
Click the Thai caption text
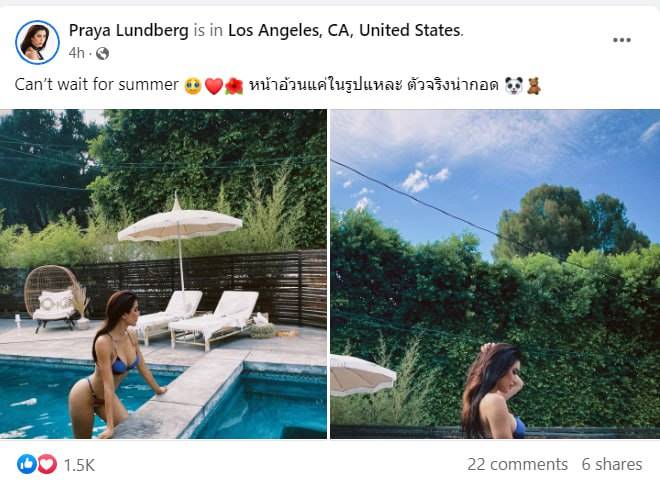(x=373, y=85)
